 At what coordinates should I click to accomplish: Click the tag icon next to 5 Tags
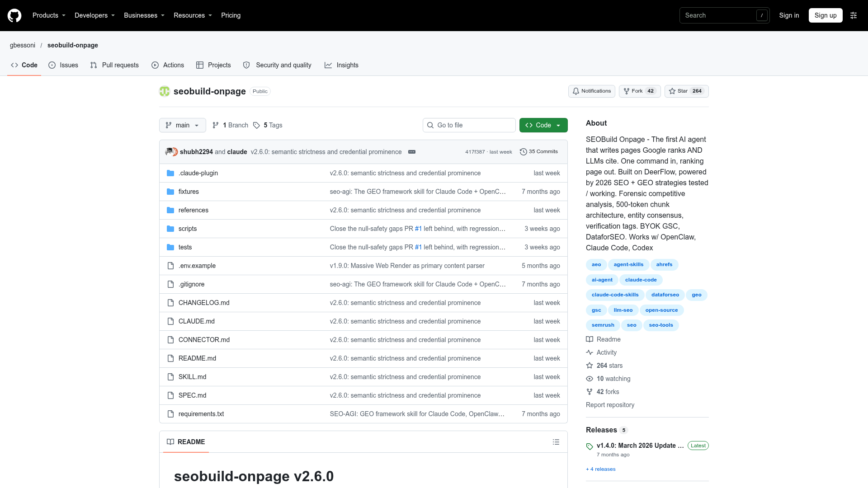(x=256, y=125)
